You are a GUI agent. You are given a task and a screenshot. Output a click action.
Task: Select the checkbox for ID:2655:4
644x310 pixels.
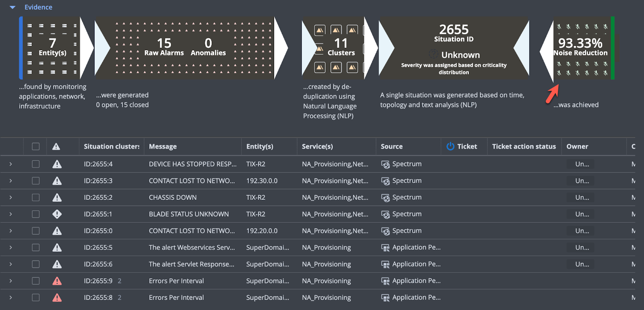[36, 164]
